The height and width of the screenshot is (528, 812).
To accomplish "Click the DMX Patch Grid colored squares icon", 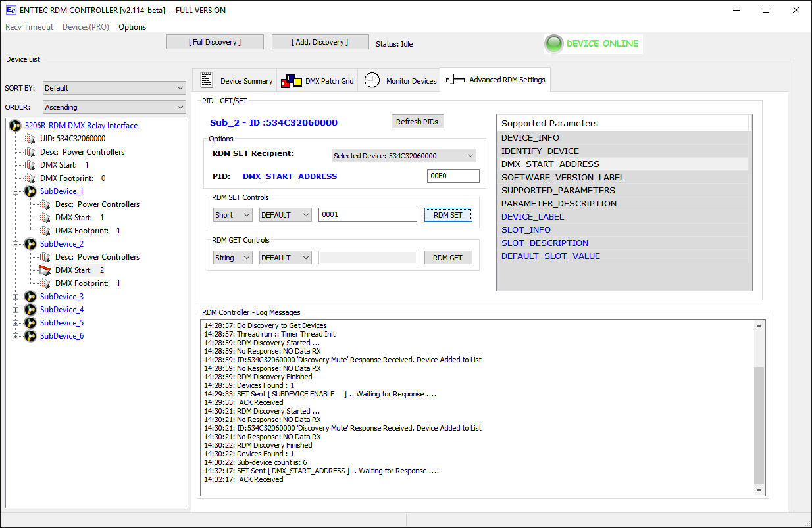I will click(x=291, y=81).
